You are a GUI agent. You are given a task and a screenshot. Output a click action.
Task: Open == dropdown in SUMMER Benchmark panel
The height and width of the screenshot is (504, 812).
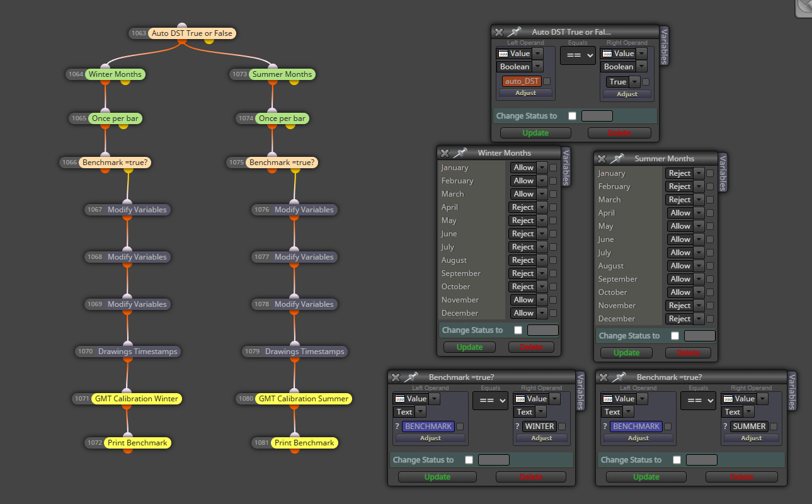pyautogui.click(x=698, y=401)
